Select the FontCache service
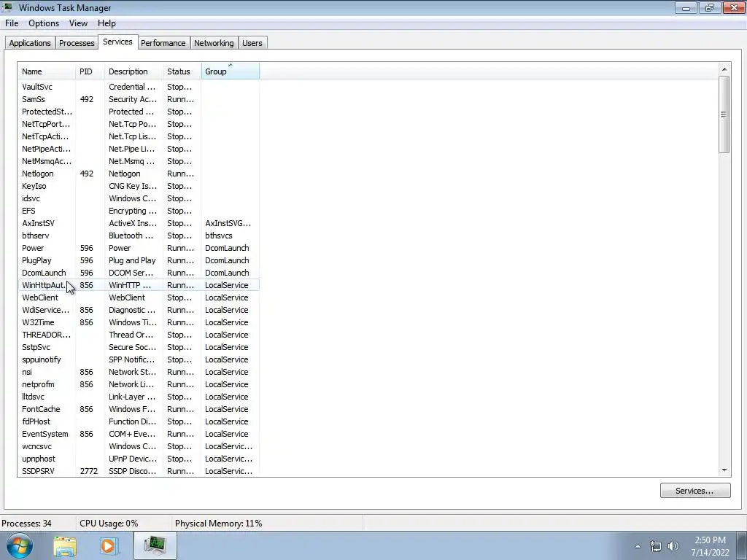The image size is (747, 560). 41,408
